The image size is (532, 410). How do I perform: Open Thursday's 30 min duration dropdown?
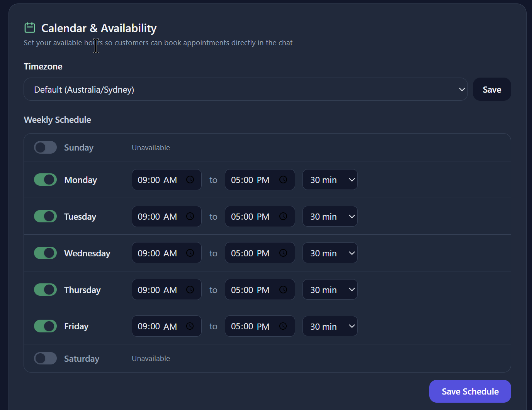pyautogui.click(x=330, y=290)
